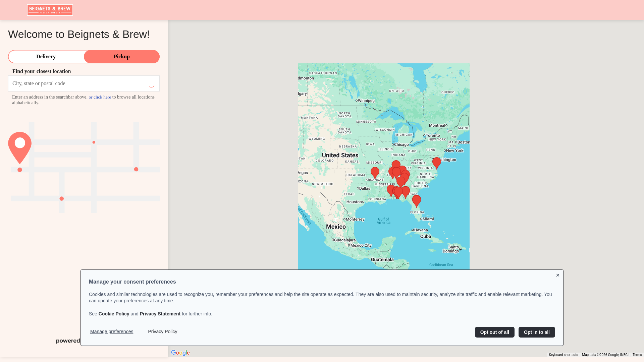Click the 'Guatemala' map label

pos(382,259)
